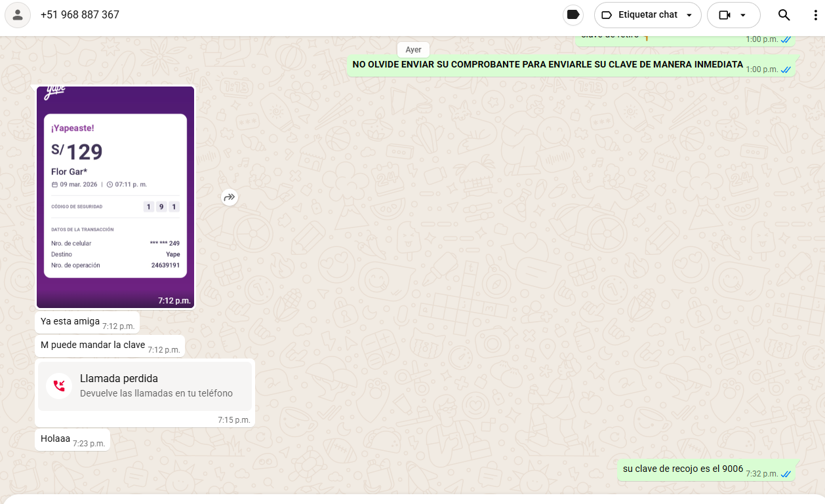Click the "Ayer" date chip
This screenshot has height=504, width=825.
point(413,50)
